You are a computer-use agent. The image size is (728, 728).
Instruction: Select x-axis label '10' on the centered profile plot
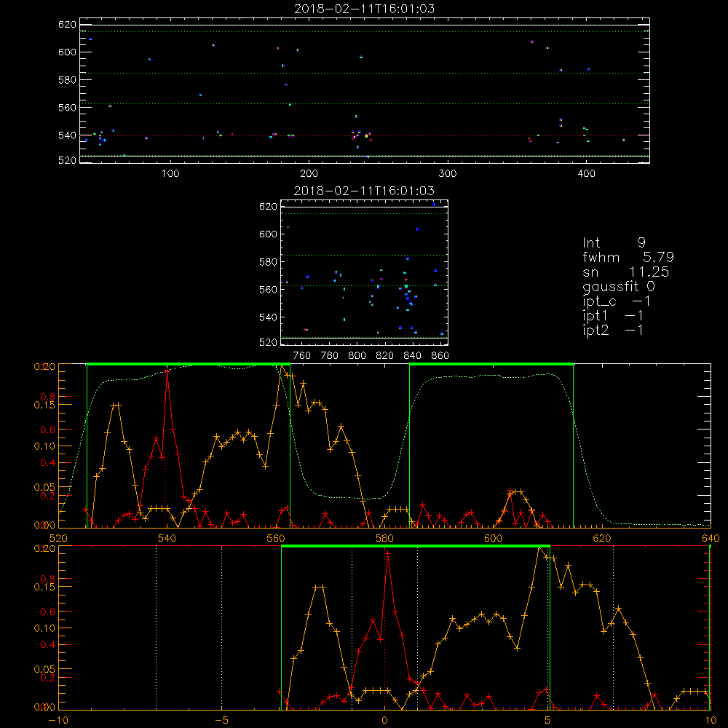tap(711, 720)
